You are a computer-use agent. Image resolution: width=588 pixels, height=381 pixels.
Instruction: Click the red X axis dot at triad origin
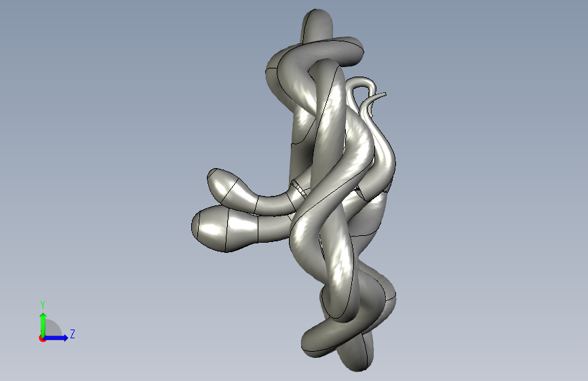(x=42, y=338)
